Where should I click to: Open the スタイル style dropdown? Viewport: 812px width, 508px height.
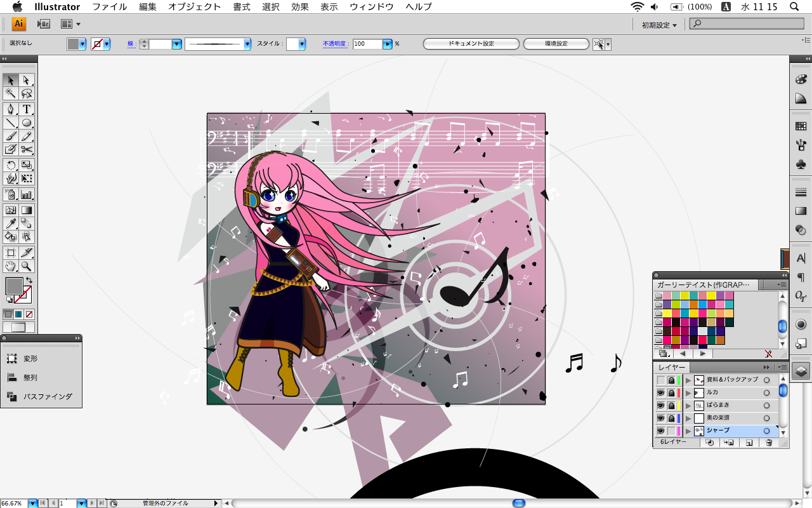[x=302, y=44]
